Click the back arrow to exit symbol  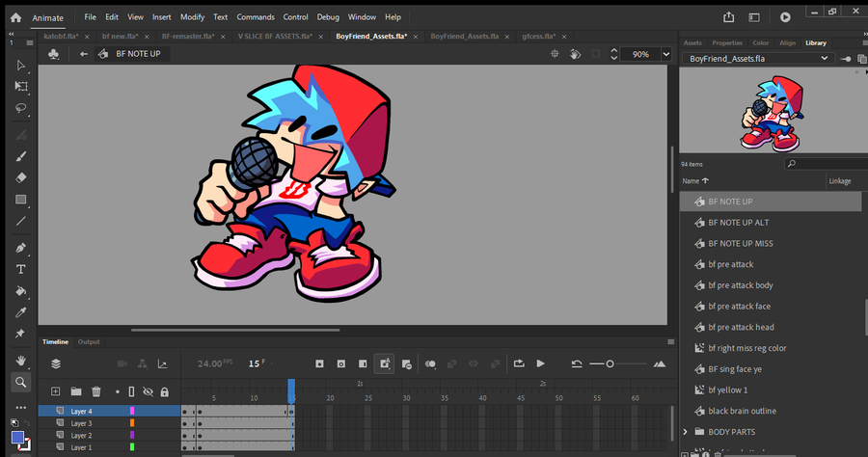[84, 54]
